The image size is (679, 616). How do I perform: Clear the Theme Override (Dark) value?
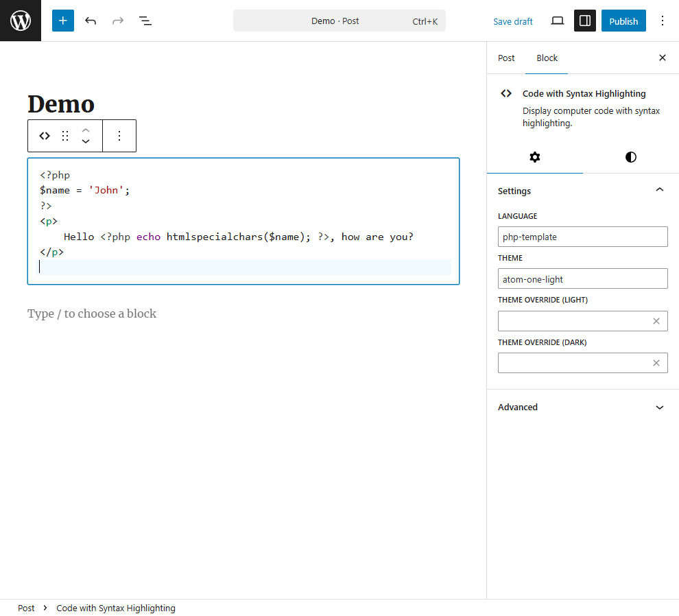point(656,363)
